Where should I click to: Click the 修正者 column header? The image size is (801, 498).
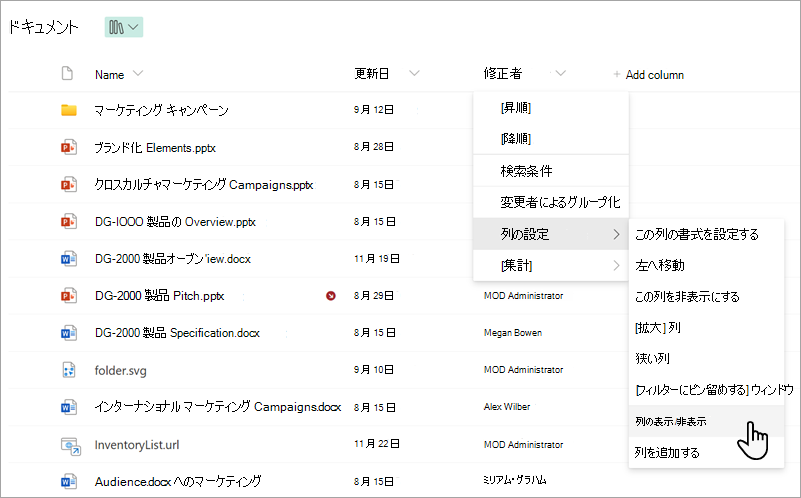[503, 74]
